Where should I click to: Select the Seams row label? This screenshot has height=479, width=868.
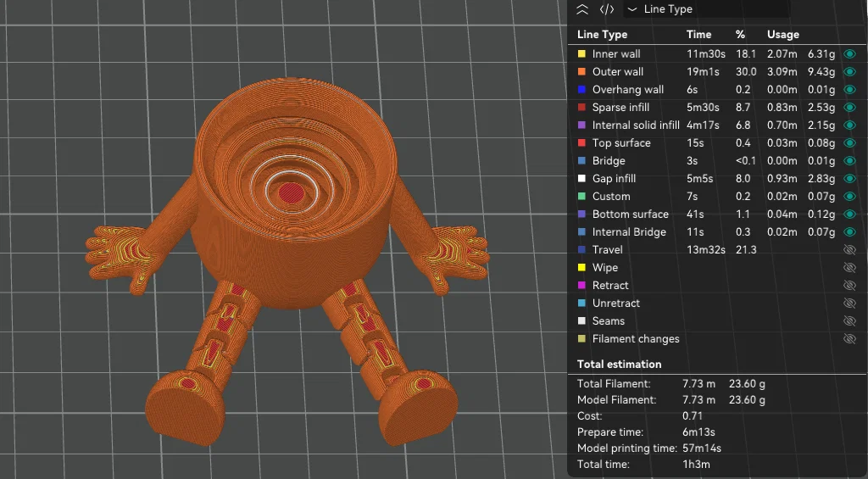609,320
